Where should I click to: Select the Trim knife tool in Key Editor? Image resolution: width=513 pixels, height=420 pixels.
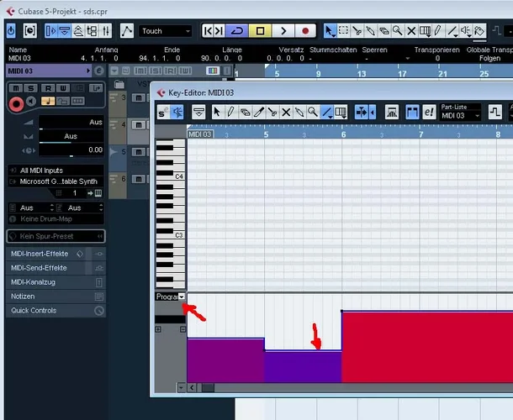pos(258,113)
